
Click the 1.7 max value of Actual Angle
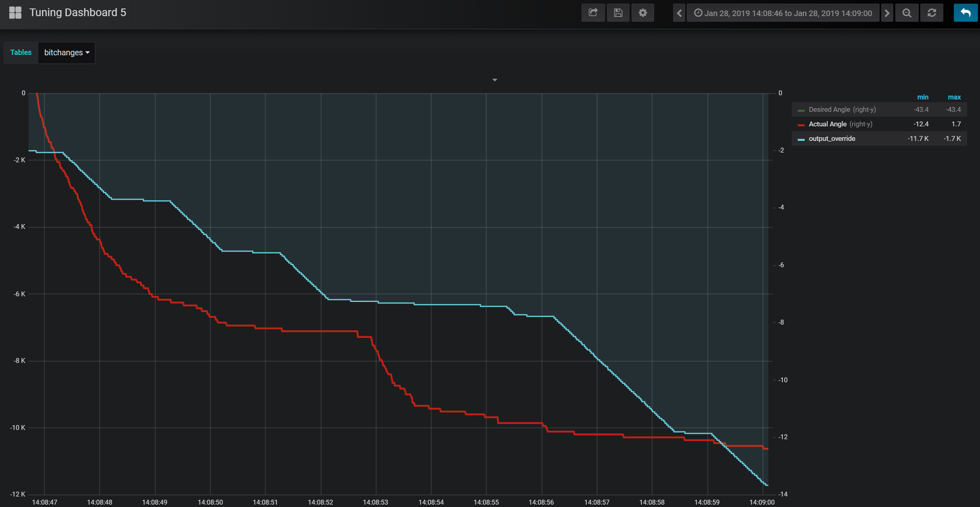(x=956, y=124)
